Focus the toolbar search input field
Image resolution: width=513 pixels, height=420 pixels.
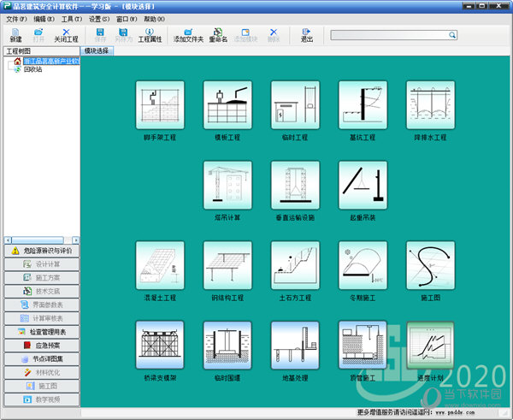tap(389, 35)
